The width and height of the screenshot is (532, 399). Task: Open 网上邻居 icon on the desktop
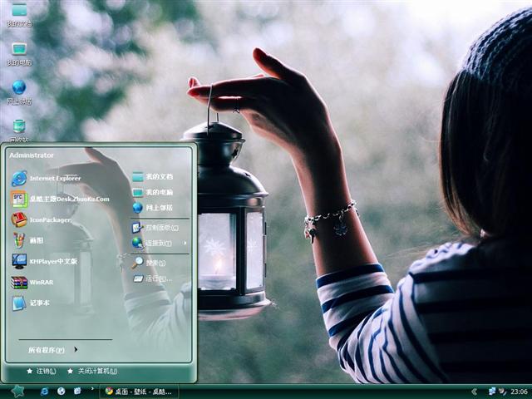coord(18,90)
